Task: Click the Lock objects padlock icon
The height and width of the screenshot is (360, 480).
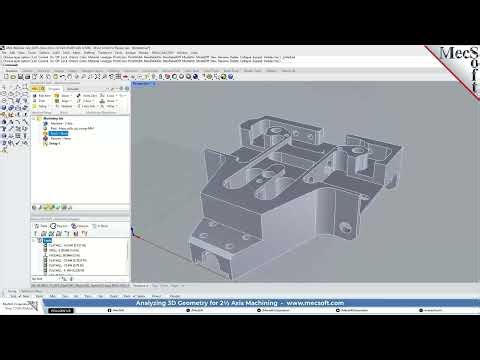Action: click(x=160, y=77)
